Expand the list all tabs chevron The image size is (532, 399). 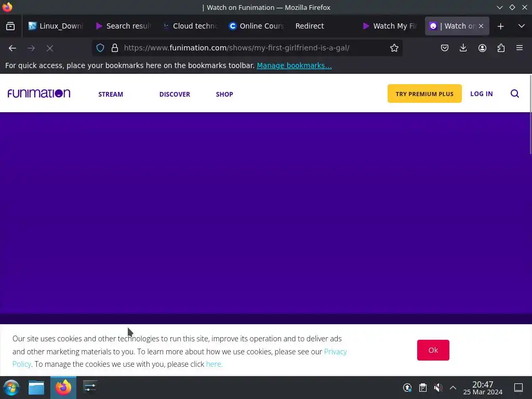coord(522,26)
